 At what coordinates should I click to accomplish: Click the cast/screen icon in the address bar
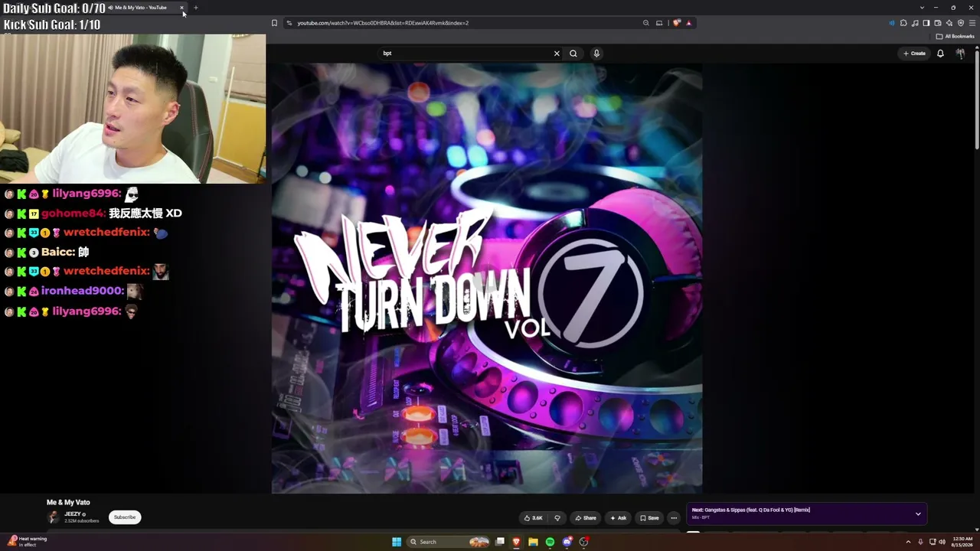point(659,23)
